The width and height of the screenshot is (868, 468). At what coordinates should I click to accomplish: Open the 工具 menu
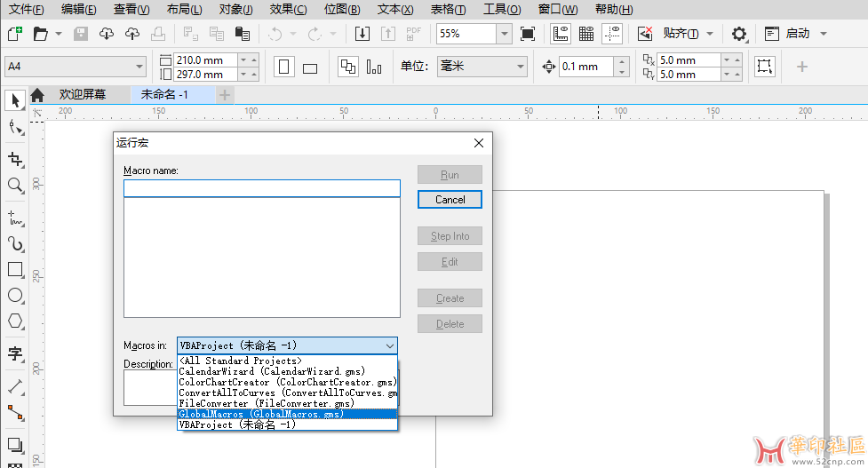pyautogui.click(x=502, y=10)
